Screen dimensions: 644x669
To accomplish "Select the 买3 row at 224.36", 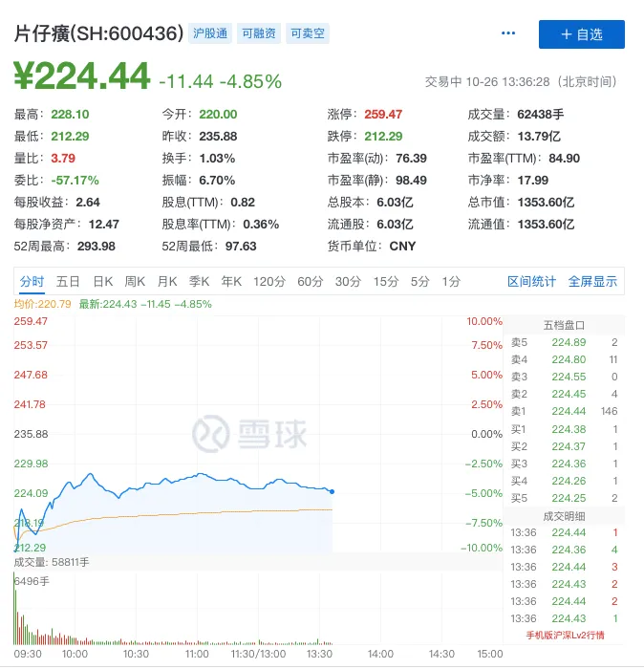I will coord(564,464).
